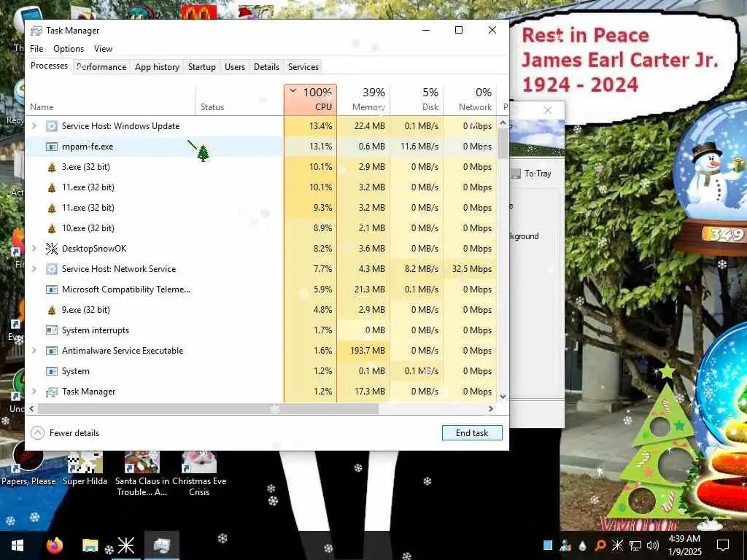Sort by the Memory column header

[363, 100]
